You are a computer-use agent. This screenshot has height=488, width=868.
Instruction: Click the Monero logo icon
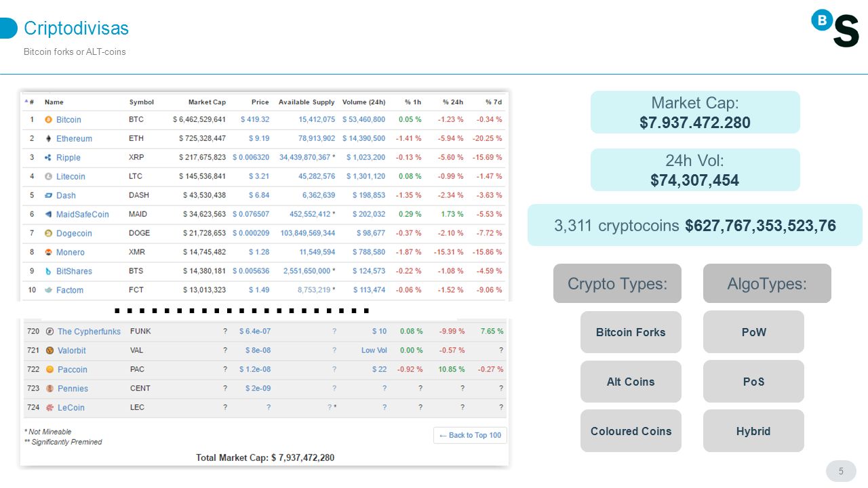pyautogui.click(x=48, y=252)
